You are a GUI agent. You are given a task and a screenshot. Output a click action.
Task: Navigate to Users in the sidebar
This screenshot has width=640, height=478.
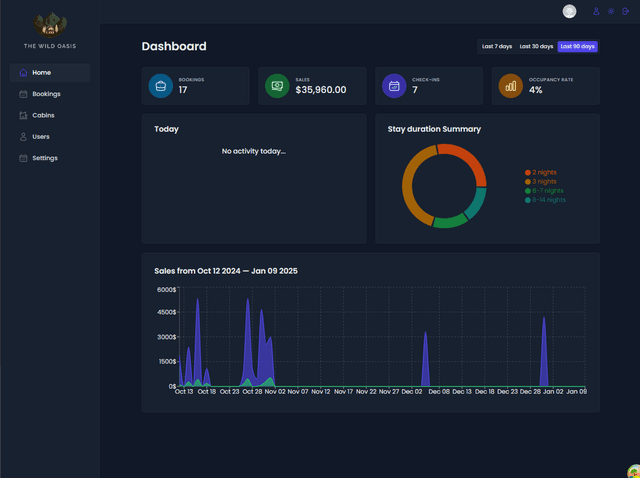[x=40, y=137]
